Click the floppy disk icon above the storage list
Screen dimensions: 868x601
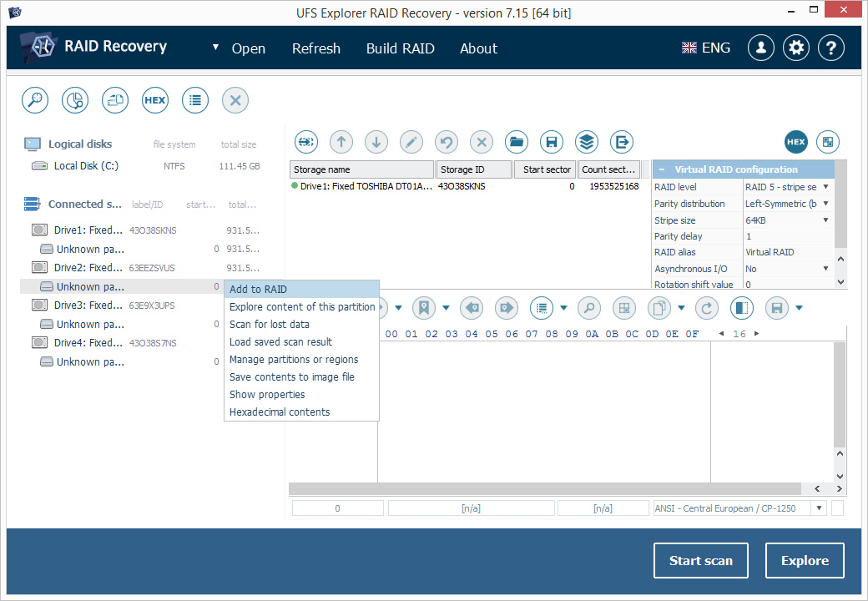pos(551,142)
